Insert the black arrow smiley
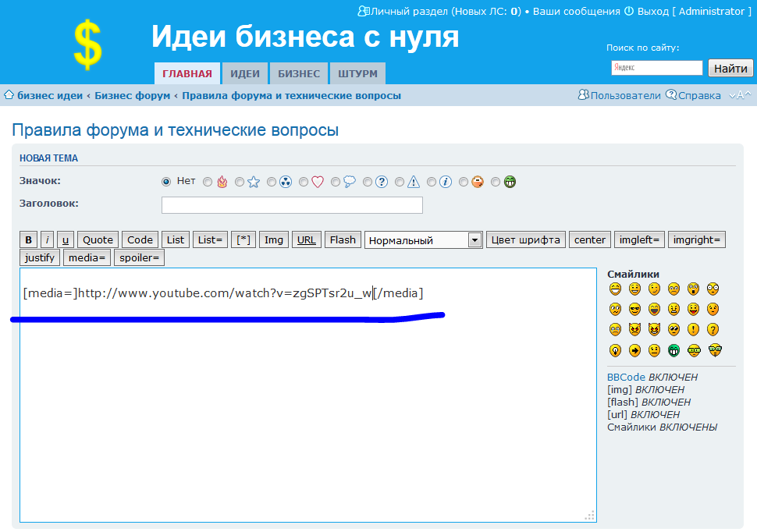757x532 pixels. coord(634,350)
